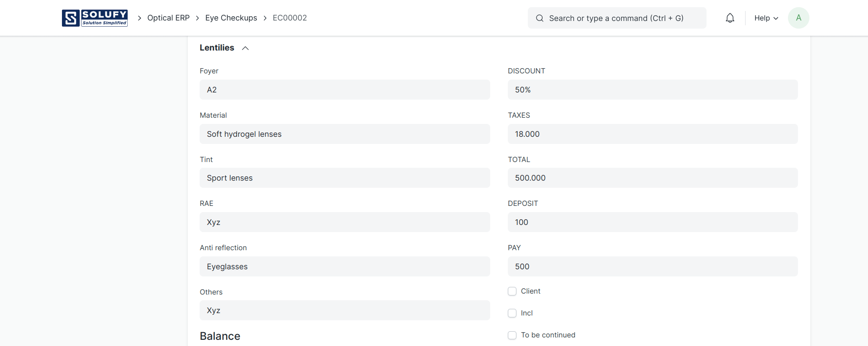Click the Tint label
This screenshot has height=346, width=868.
coord(206,160)
